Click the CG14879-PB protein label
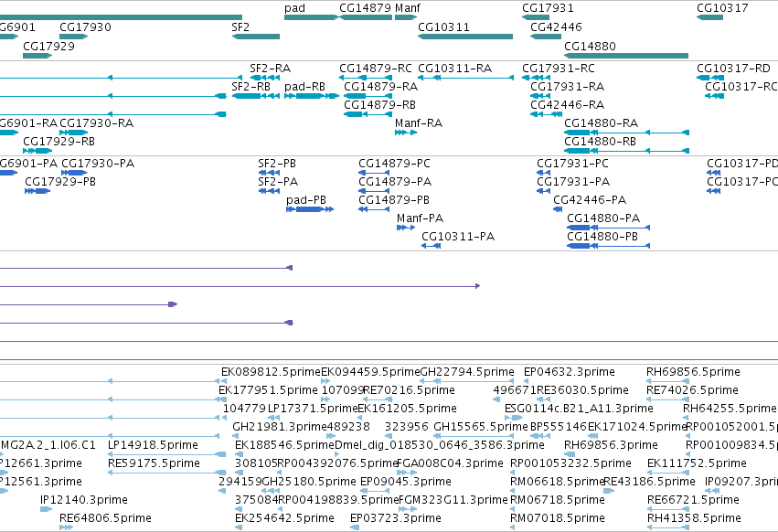The height and width of the screenshot is (532, 778). [394, 200]
